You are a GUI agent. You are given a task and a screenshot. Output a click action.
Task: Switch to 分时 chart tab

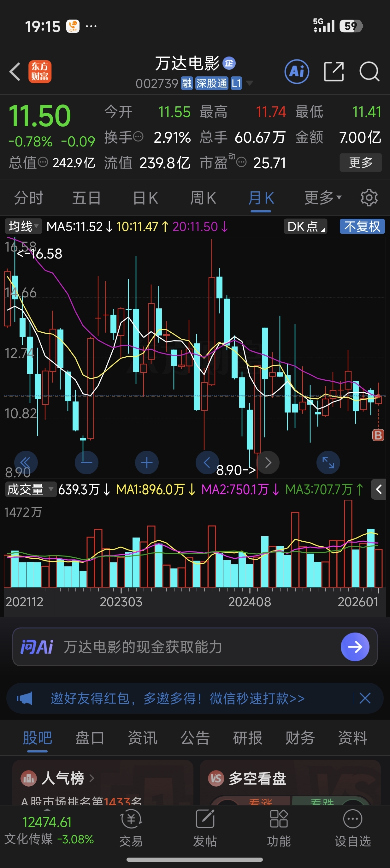point(29,198)
